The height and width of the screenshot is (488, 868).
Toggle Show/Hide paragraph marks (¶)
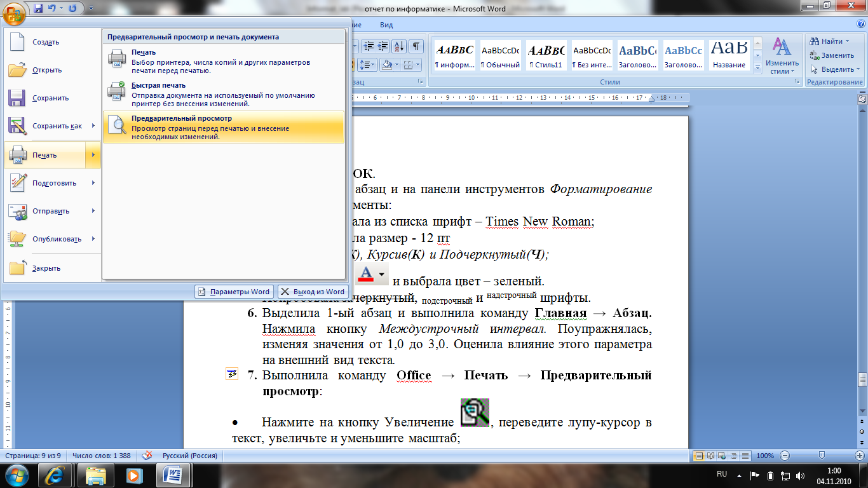pyautogui.click(x=416, y=46)
